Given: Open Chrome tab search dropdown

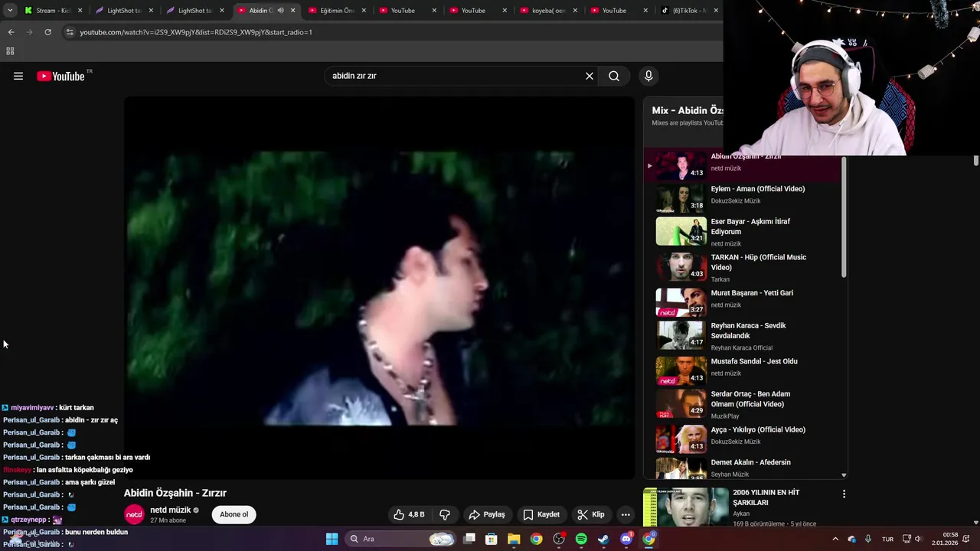Looking at the screenshot, I should tap(9, 11).
